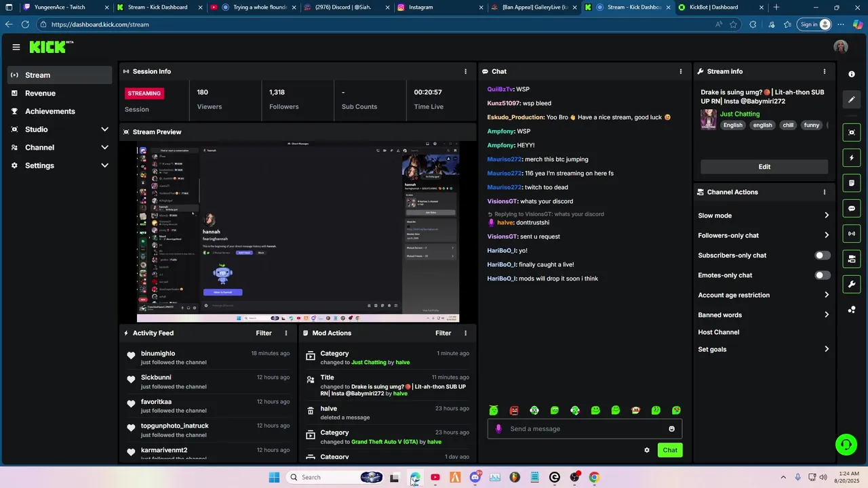
Task: Click the screen capture icon in right sidebar
Action: click(x=852, y=132)
